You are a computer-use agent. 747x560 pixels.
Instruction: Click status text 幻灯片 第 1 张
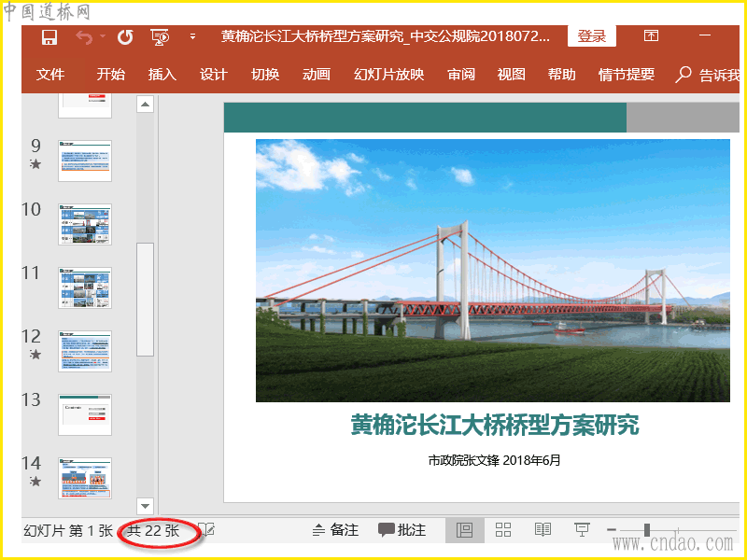[x=68, y=530]
